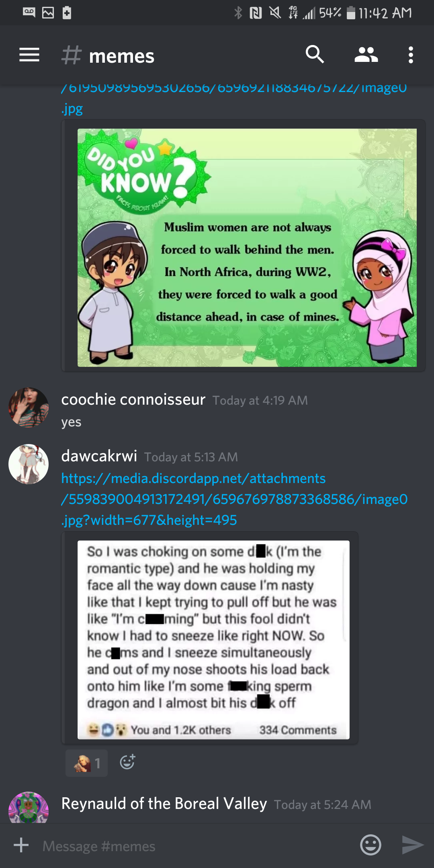Tap the search magnifier icon

tap(315, 55)
